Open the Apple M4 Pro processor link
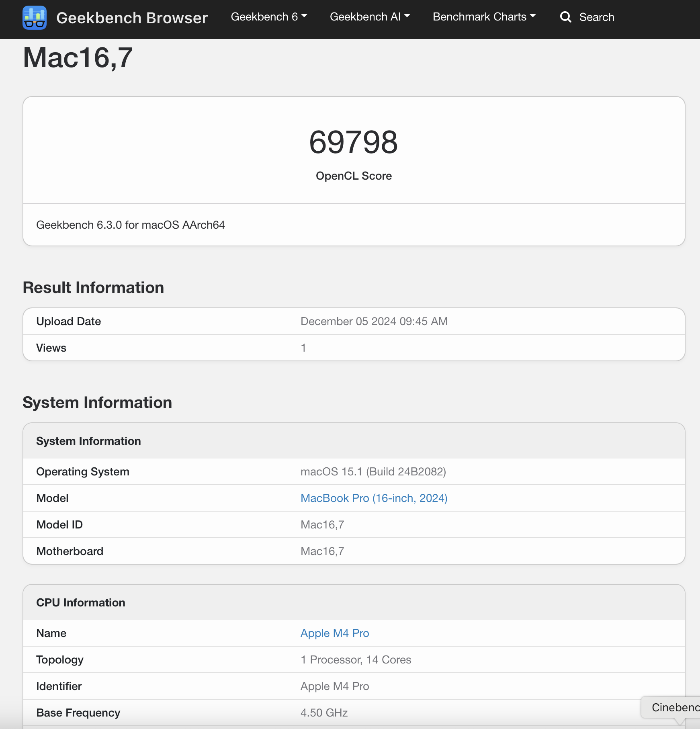The image size is (700, 729). coord(335,633)
